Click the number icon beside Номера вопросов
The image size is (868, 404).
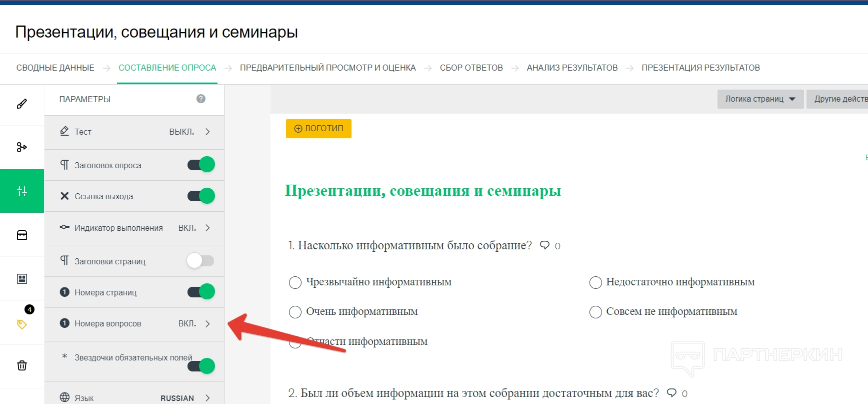pyautogui.click(x=64, y=323)
